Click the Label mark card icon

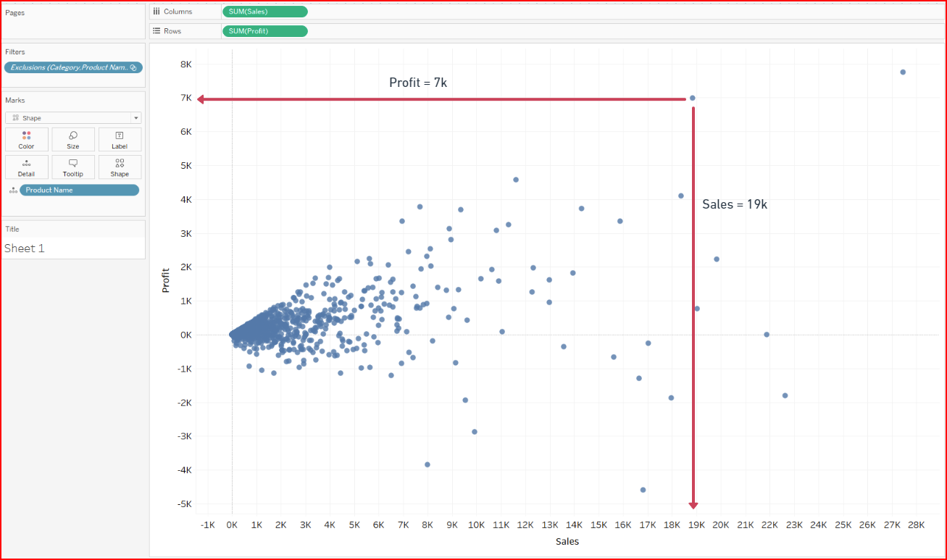119,138
